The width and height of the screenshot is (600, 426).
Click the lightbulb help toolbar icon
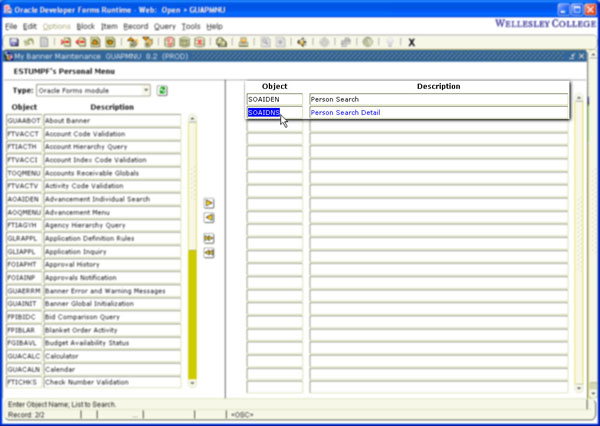pos(390,42)
